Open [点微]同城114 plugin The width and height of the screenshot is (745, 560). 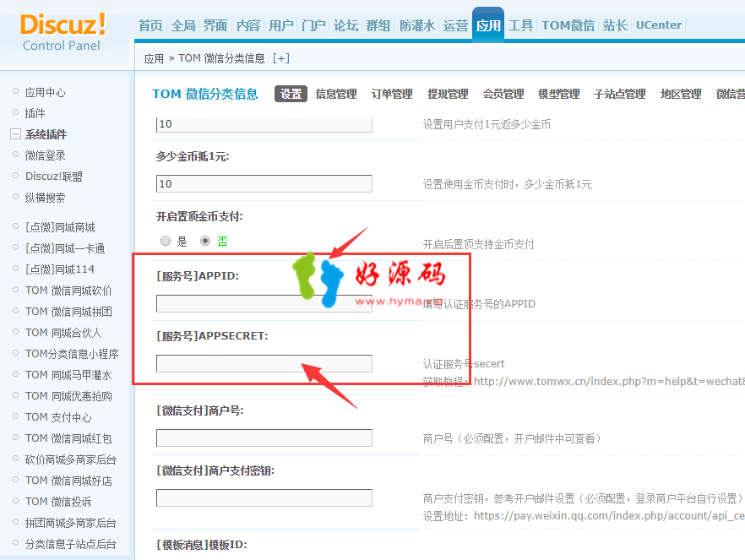point(60,269)
